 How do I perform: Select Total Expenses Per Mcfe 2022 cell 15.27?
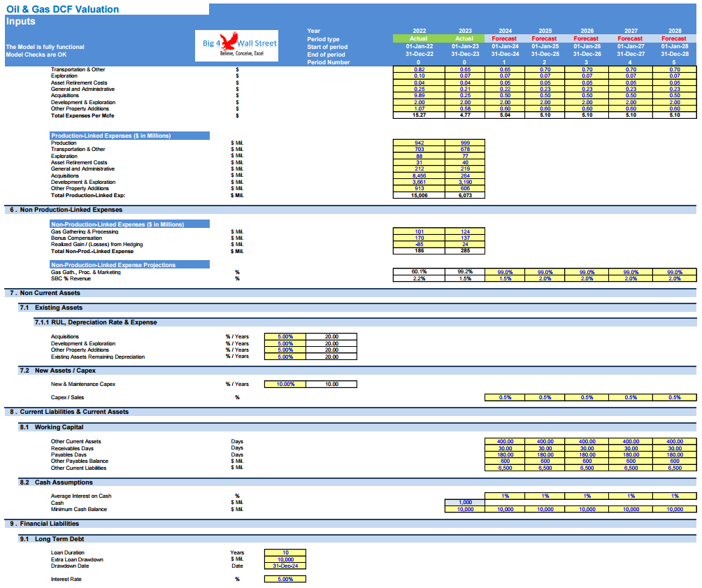pyautogui.click(x=419, y=115)
